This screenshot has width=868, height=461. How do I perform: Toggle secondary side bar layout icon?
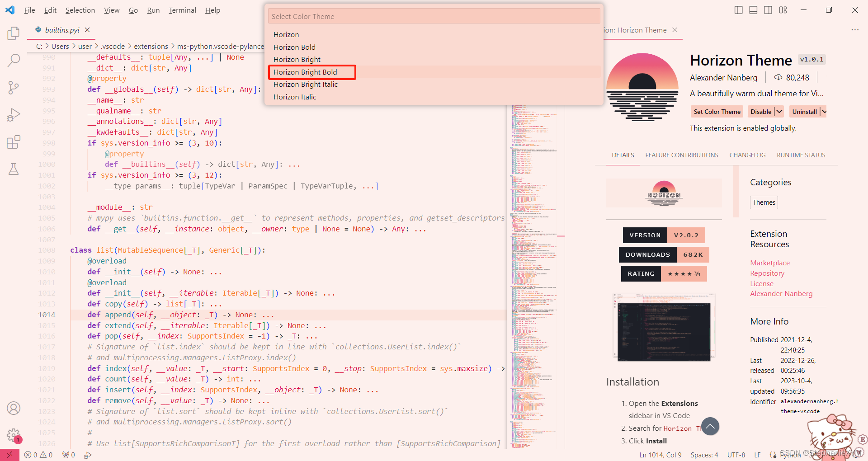pos(768,10)
